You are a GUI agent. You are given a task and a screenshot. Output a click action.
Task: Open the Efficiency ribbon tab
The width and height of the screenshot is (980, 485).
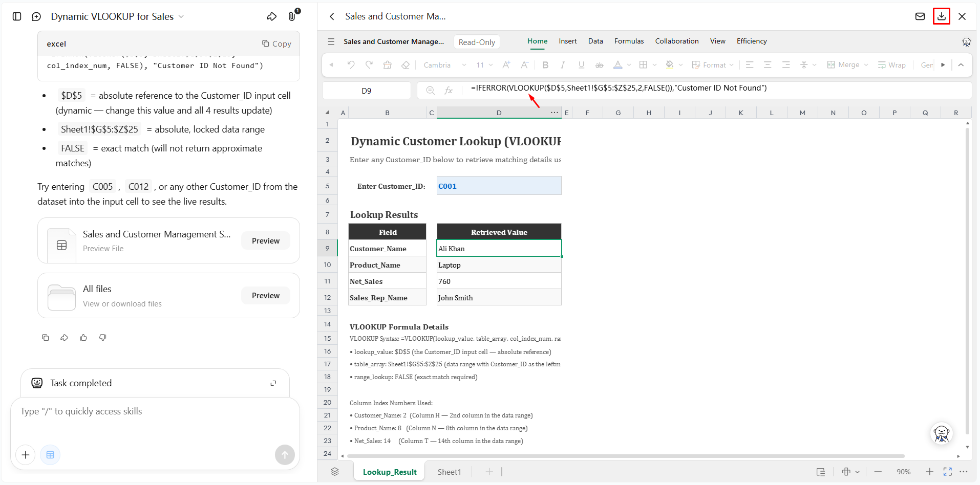point(751,41)
